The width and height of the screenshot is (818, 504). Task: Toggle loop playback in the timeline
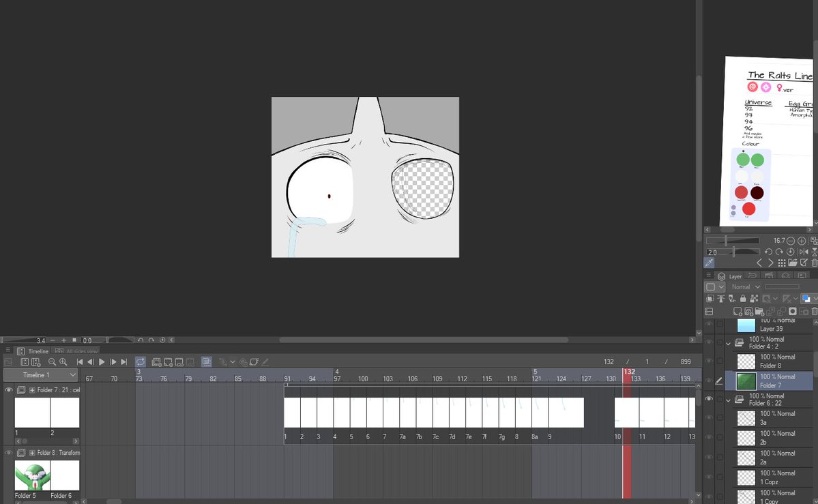(141, 361)
